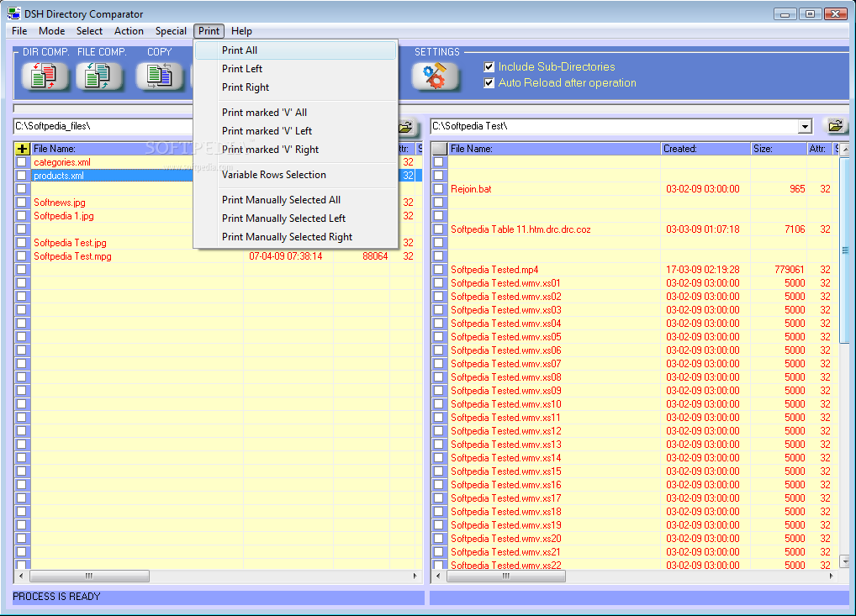Check the box next to Rejoin.bat

coord(438,189)
